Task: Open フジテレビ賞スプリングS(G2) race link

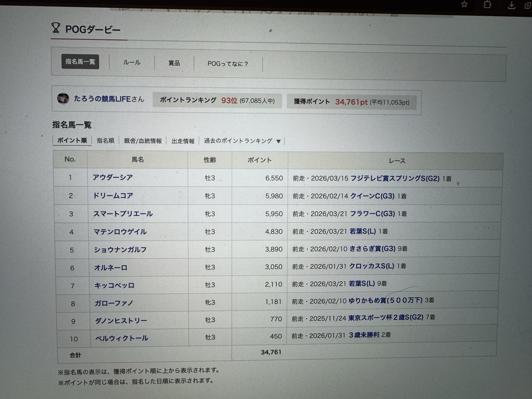Action: pos(395,178)
